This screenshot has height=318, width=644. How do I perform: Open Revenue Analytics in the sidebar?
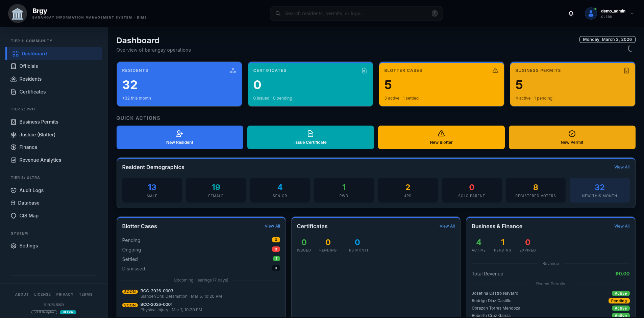(x=54, y=160)
